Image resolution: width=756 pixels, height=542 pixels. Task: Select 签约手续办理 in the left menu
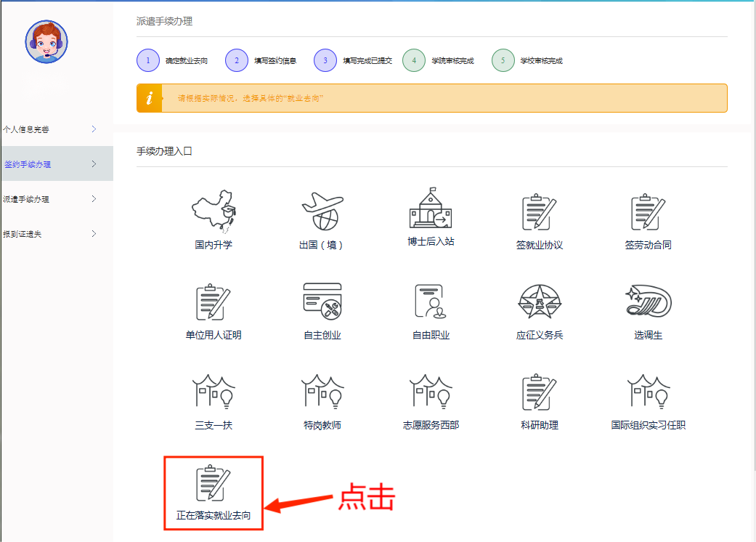[x=28, y=164]
